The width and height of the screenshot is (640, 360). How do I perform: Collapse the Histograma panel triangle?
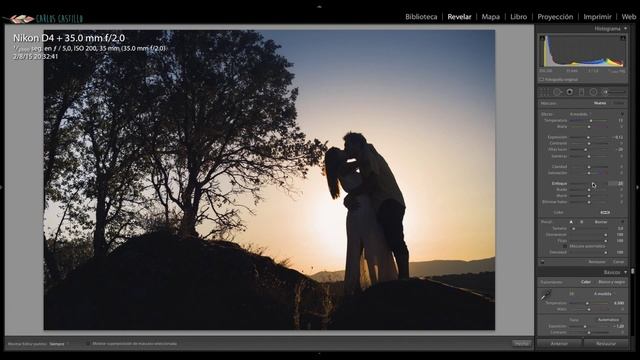click(x=625, y=29)
